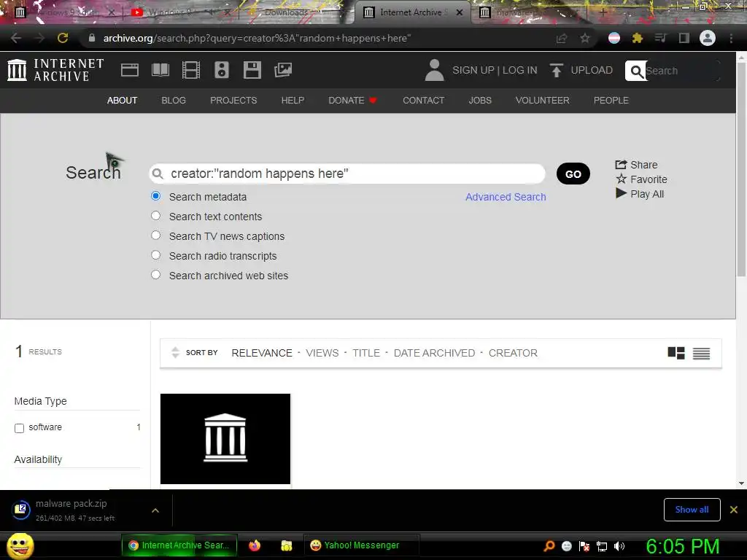Image resolution: width=747 pixels, height=560 pixels.
Task: Click the smiley Start button
Action: click(20, 545)
